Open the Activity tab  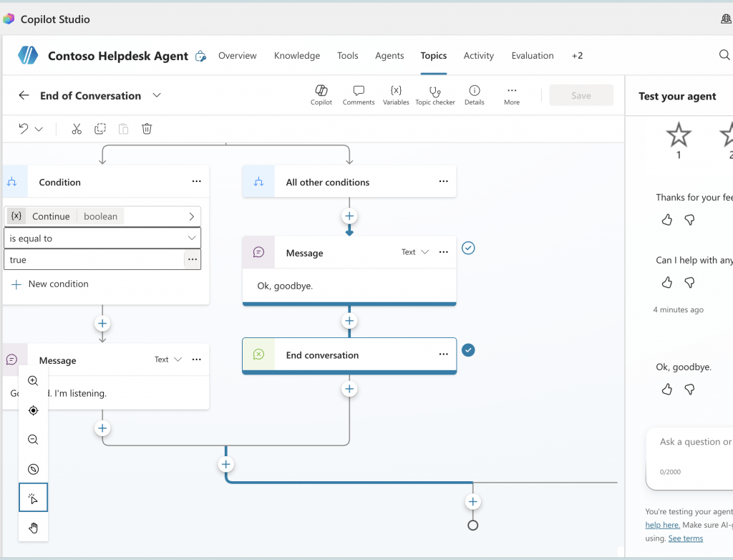(479, 56)
